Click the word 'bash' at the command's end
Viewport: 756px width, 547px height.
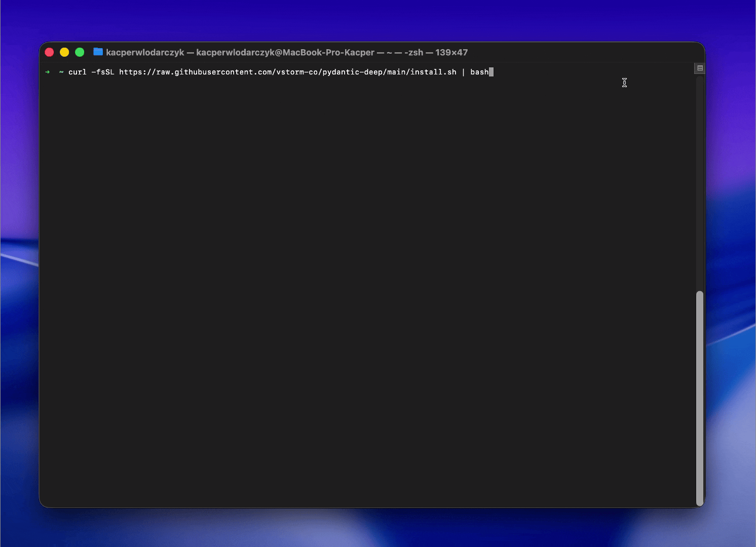(479, 72)
